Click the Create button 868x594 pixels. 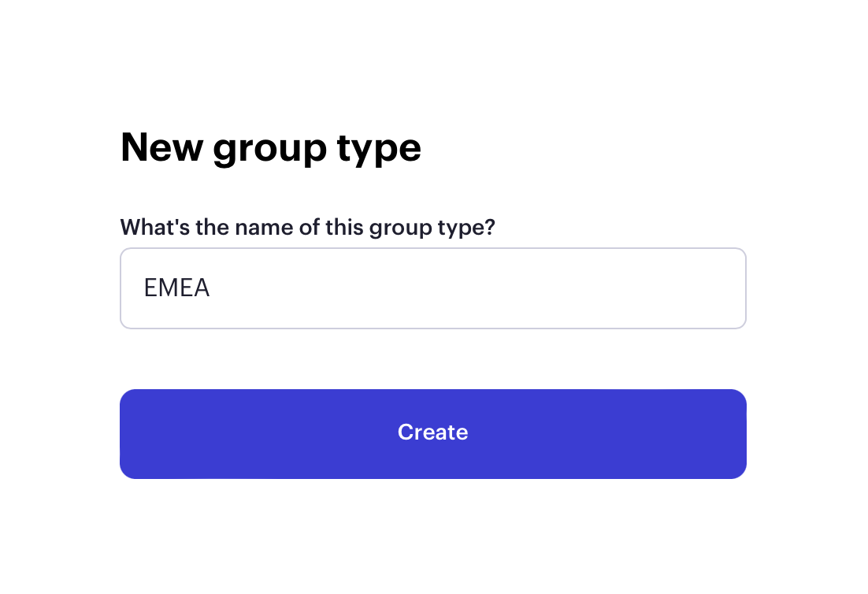pyautogui.click(x=433, y=434)
